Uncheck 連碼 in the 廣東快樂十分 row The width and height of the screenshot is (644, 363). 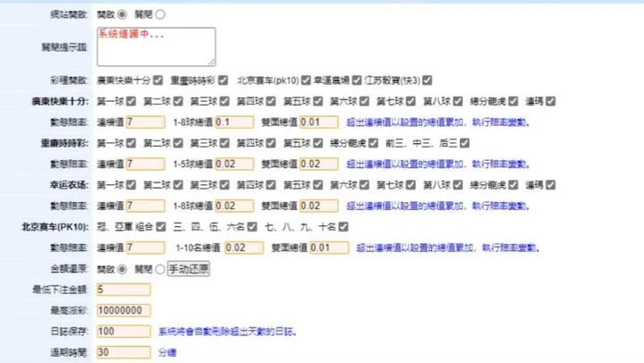[550, 101]
